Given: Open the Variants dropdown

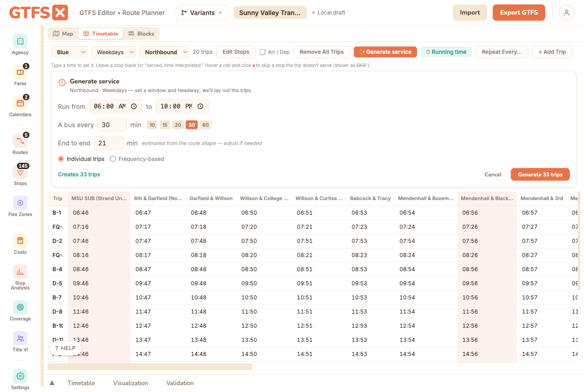Looking at the screenshot, I should pyautogui.click(x=202, y=13).
